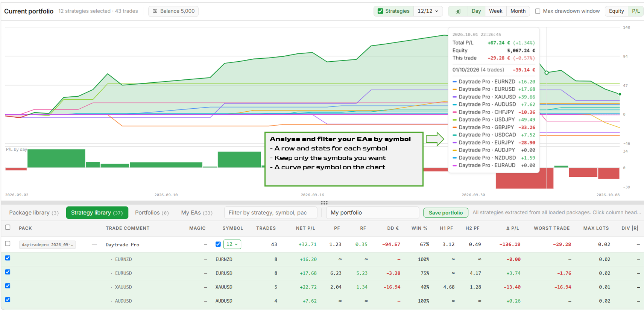Open the Portfolios tab

pyautogui.click(x=152, y=213)
